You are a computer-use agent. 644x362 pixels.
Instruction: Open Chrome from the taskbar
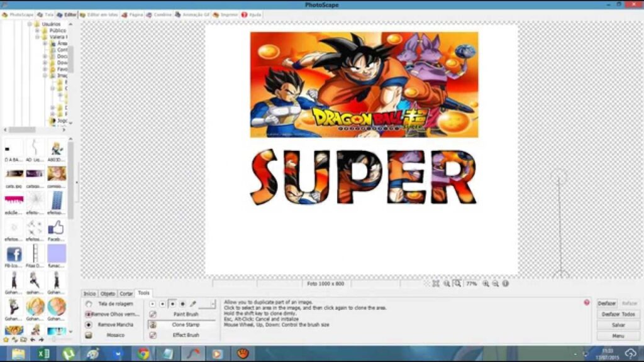[143, 353]
